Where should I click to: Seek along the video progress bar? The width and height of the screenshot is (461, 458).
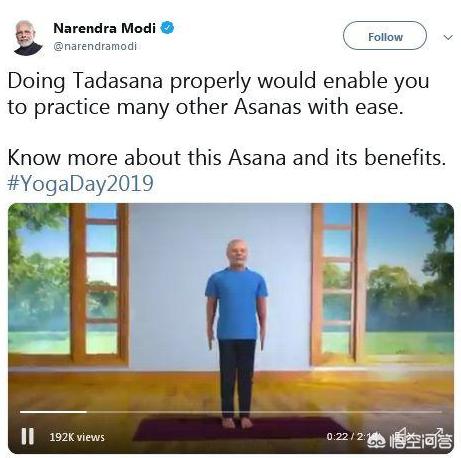231,412
